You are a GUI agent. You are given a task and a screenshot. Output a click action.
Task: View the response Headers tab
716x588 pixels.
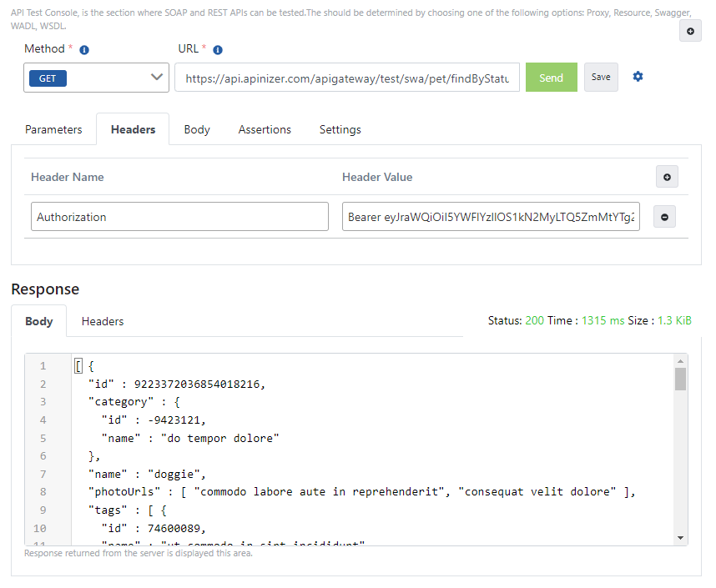(102, 321)
